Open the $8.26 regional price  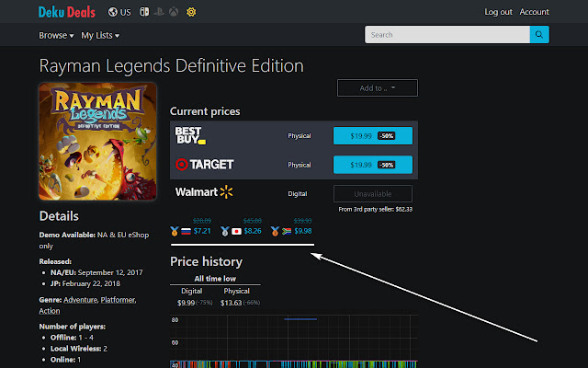tap(253, 231)
